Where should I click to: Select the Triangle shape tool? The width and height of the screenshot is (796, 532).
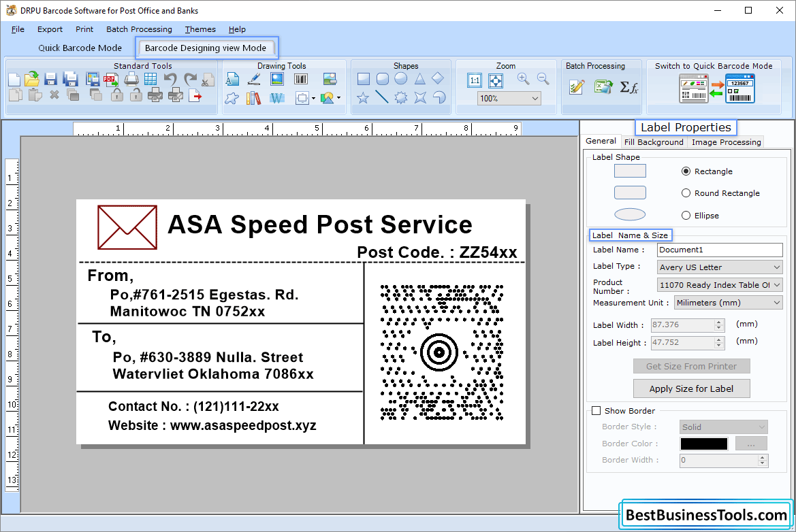tap(420, 79)
